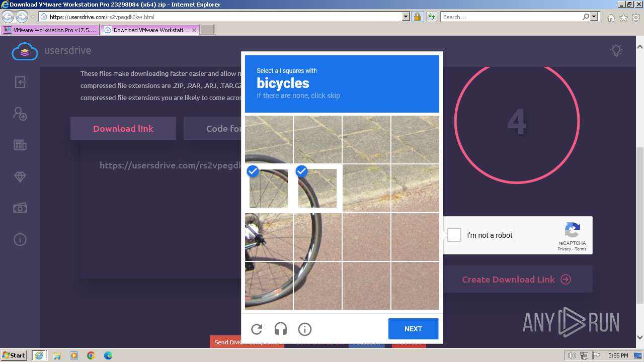The height and width of the screenshot is (362, 644).
Task: Open the usersdrive cloud logo
Action: click(x=25, y=51)
